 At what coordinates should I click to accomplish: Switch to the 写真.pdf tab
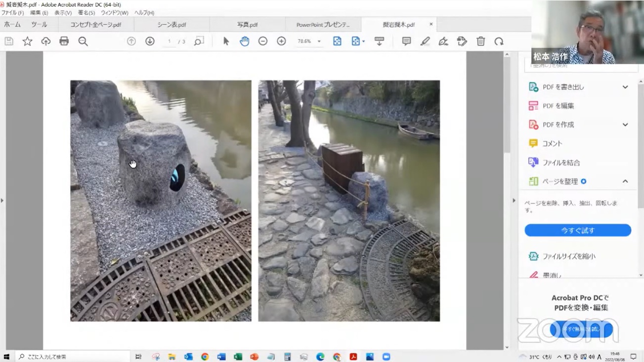247,25
